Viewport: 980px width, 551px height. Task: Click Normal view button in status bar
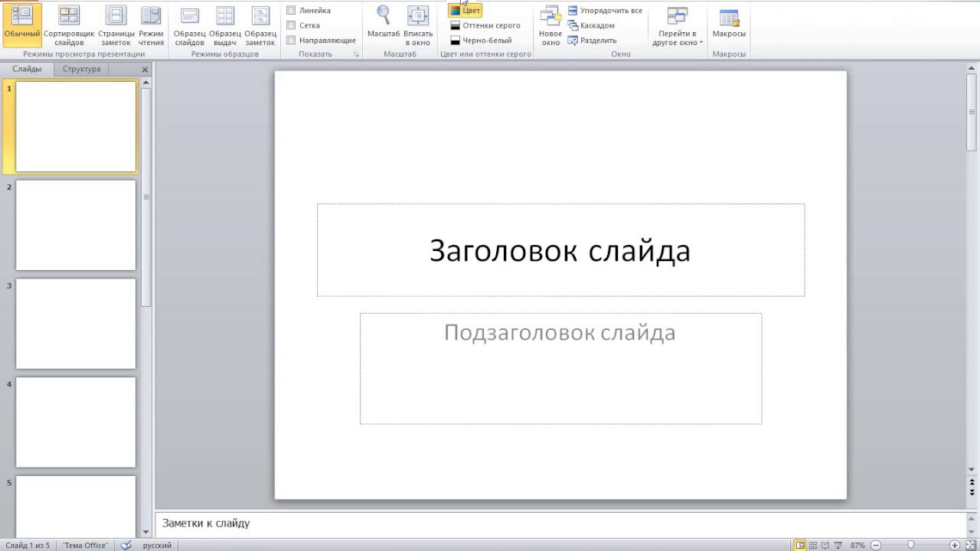[x=800, y=545]
